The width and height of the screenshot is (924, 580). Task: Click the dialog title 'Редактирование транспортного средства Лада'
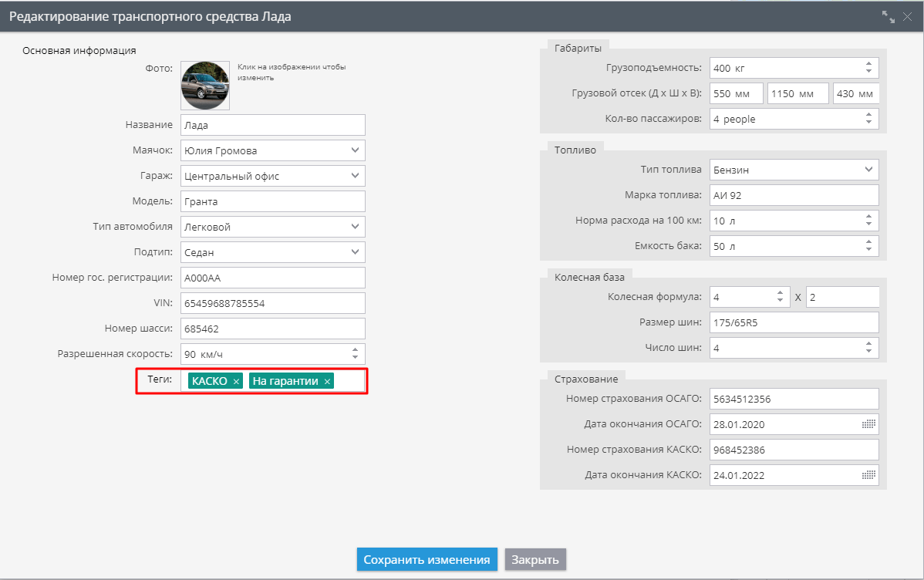(x=150, y=16)
